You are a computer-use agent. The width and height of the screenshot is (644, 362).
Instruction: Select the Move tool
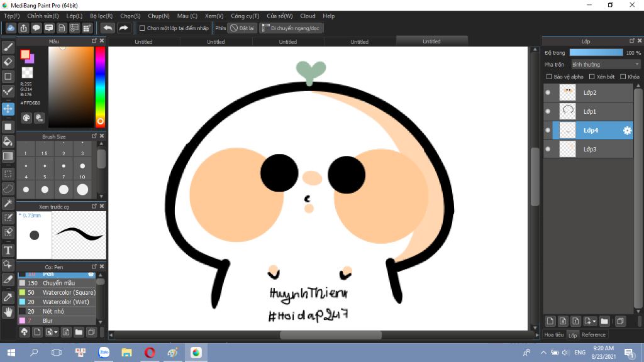[x=8, y=109]
